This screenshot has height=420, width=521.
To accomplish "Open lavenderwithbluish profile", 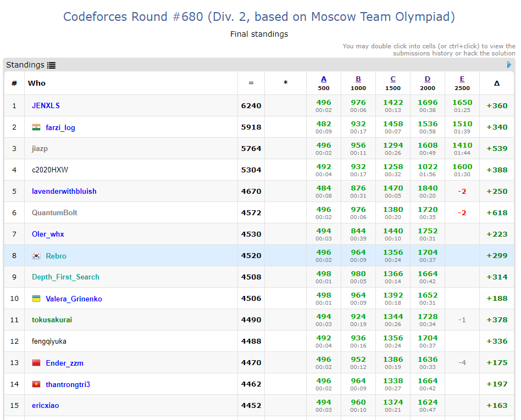I will click(x=64, y=191).
